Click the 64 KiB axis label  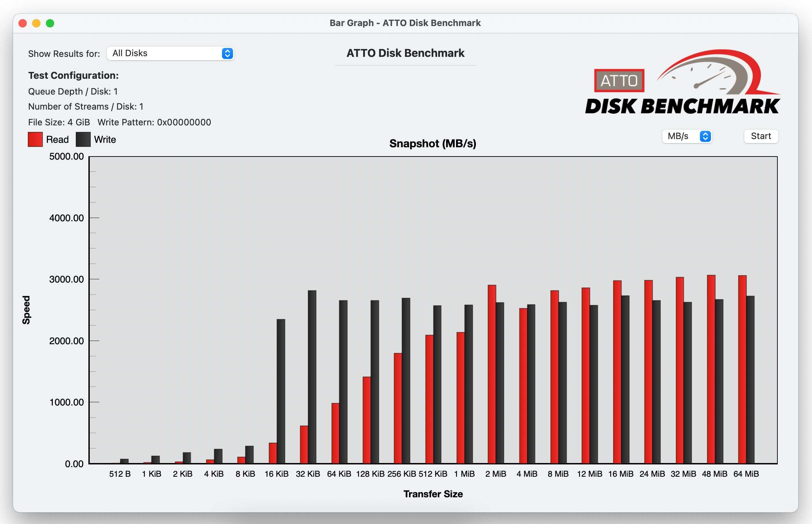point(339,474)
